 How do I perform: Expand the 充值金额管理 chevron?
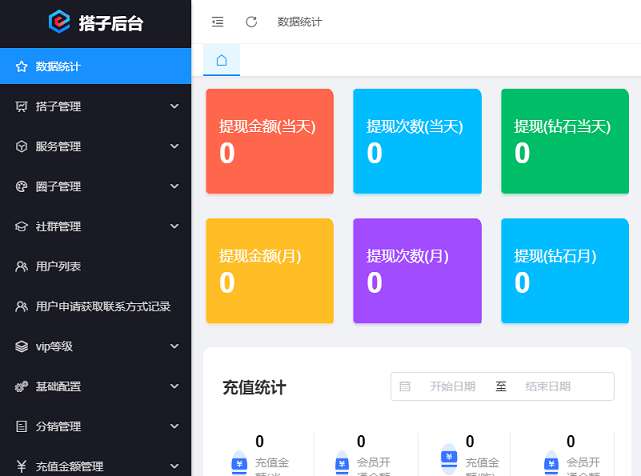[175, 466]
